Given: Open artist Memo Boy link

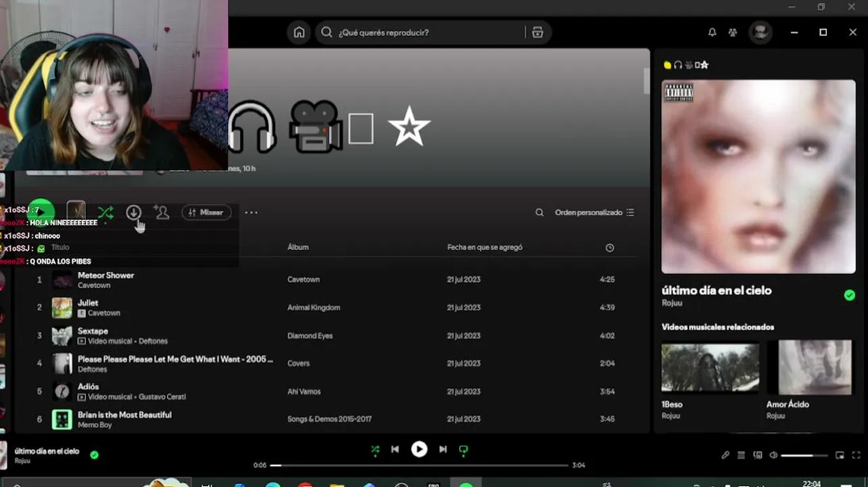Looking at the screenshot, I should point(95,425).
